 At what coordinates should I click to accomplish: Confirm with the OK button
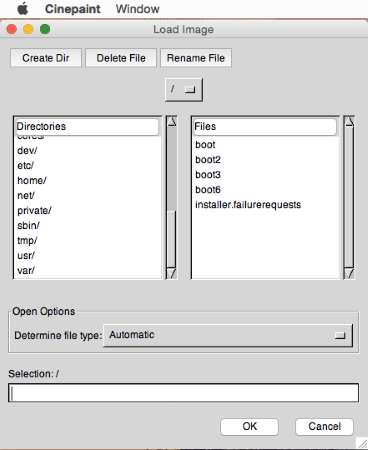(x=249, y=426)
